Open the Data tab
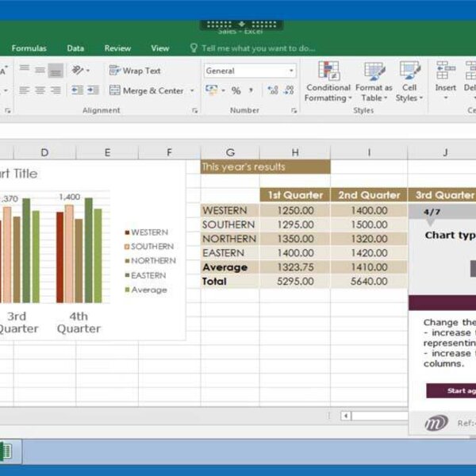476x476 pixels. tap(75, 48)
